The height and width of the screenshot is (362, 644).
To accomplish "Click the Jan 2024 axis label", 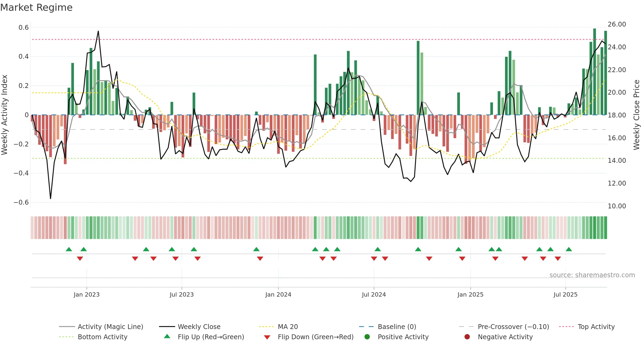I will [x=278, y=295].
